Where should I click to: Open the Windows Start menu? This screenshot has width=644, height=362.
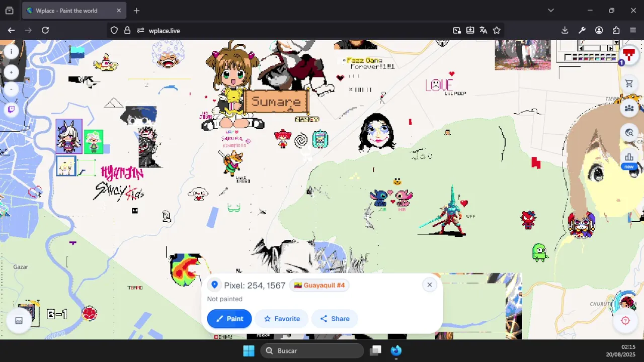click(x=249, y=351)
